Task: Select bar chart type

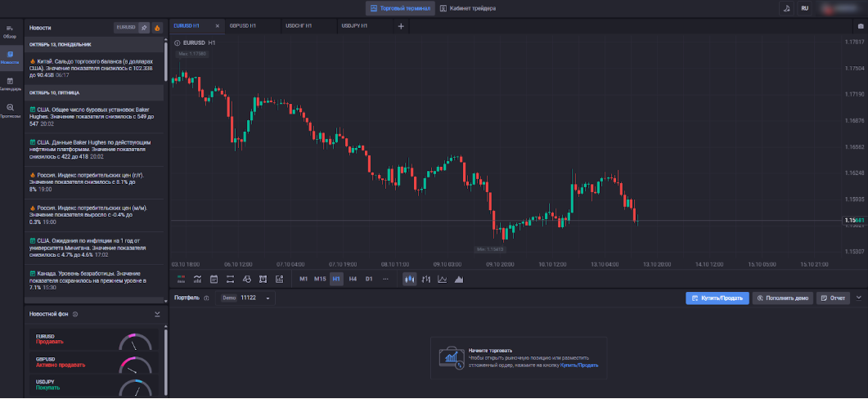Action: (x=426, y=279)
